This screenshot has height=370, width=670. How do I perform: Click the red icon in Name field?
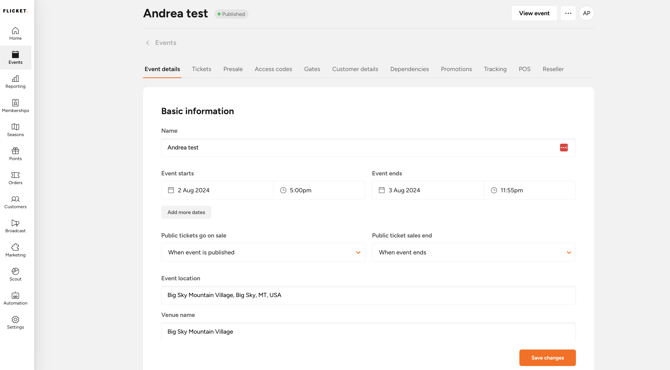(564, 147)
